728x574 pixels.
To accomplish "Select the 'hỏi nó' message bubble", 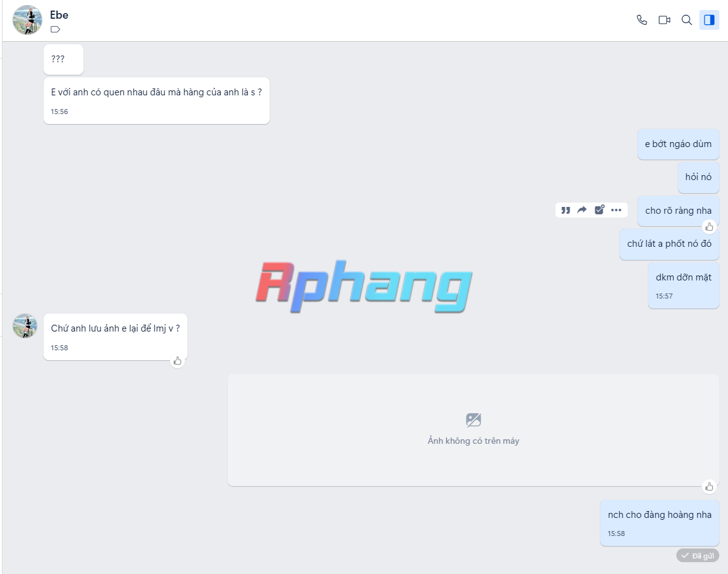I will 698,177.
